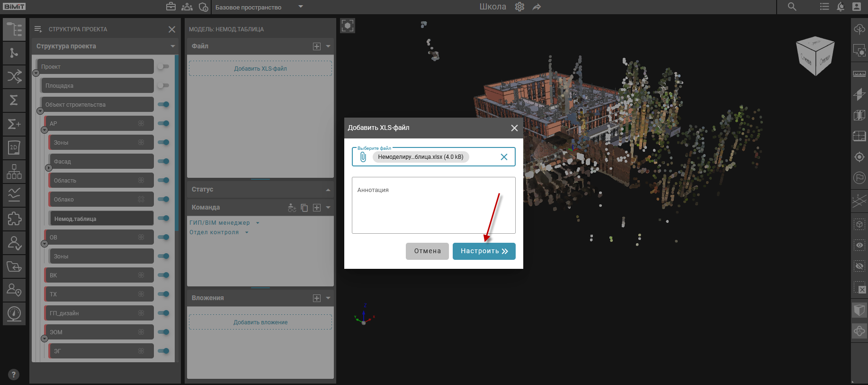The width and height of the screenshot is (868, 385).
Task: Open the 2D drawing view icon
Action: coord(14,147)
